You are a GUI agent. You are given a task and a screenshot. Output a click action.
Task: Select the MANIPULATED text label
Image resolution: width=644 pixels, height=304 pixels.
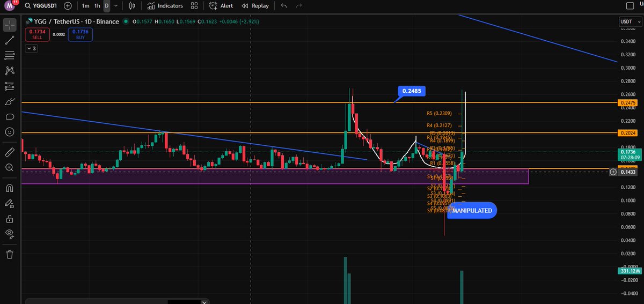[472, 211]
